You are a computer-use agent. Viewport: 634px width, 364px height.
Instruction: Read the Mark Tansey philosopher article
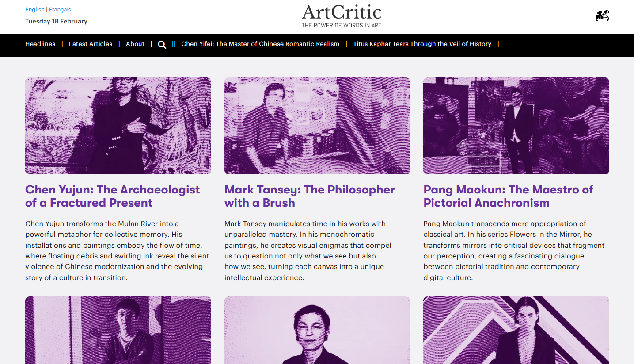(x=309, y=196)
